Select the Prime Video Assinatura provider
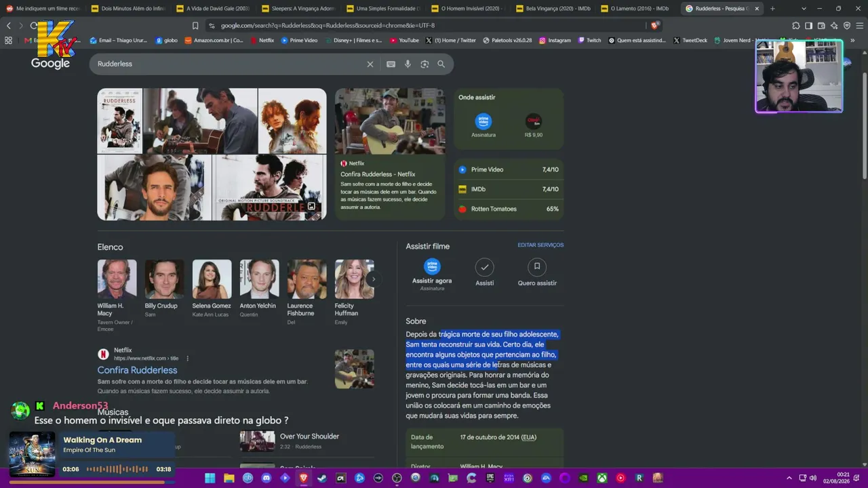 click(484, 125)
